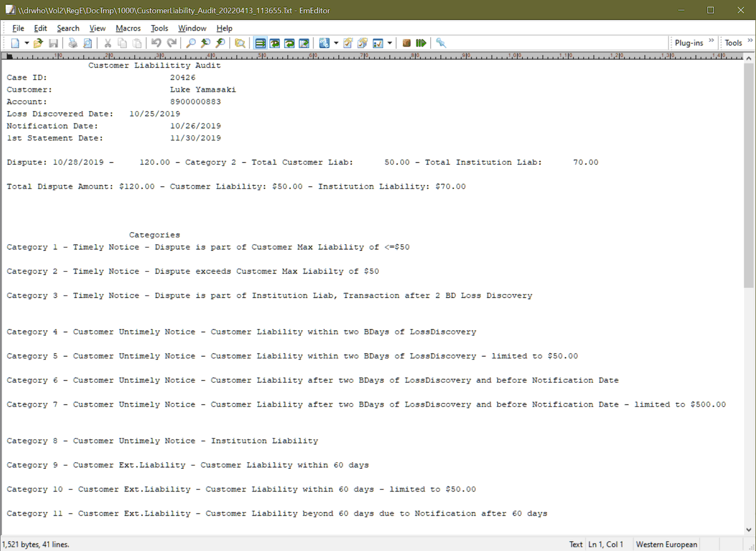
Task: Click Western European encoding in status bar
Action: click(666, 544)
